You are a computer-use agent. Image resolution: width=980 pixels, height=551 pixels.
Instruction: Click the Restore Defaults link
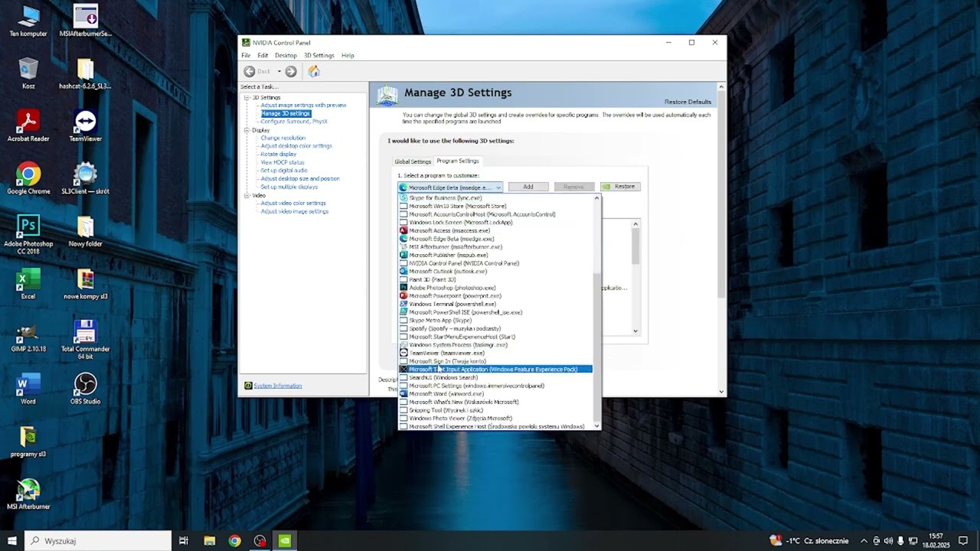pos(688,102)
